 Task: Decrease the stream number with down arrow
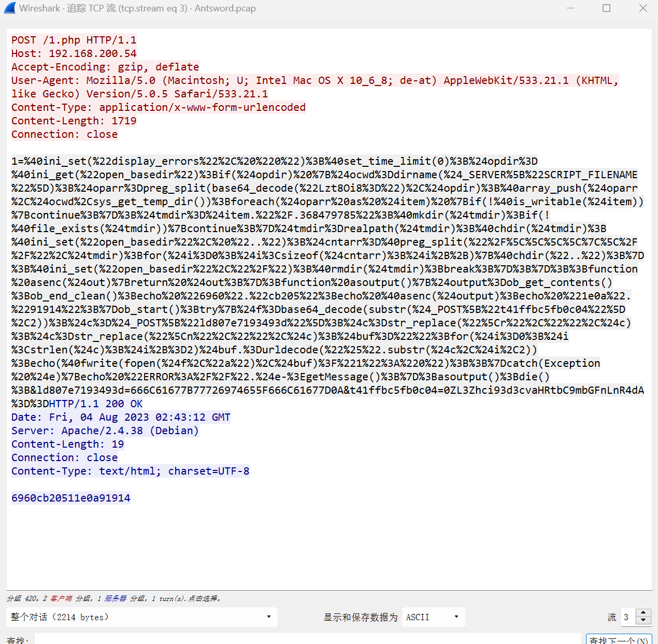pos(643,621)
